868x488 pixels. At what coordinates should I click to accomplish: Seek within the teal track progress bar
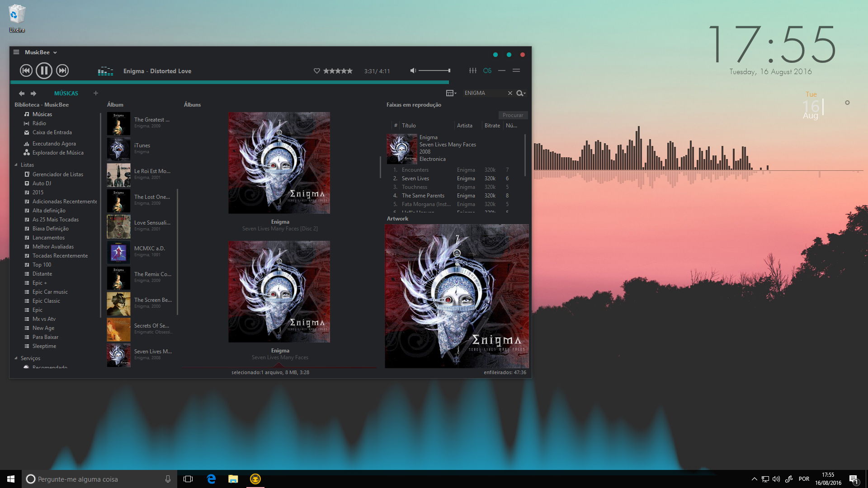click(x=229, y=82)
